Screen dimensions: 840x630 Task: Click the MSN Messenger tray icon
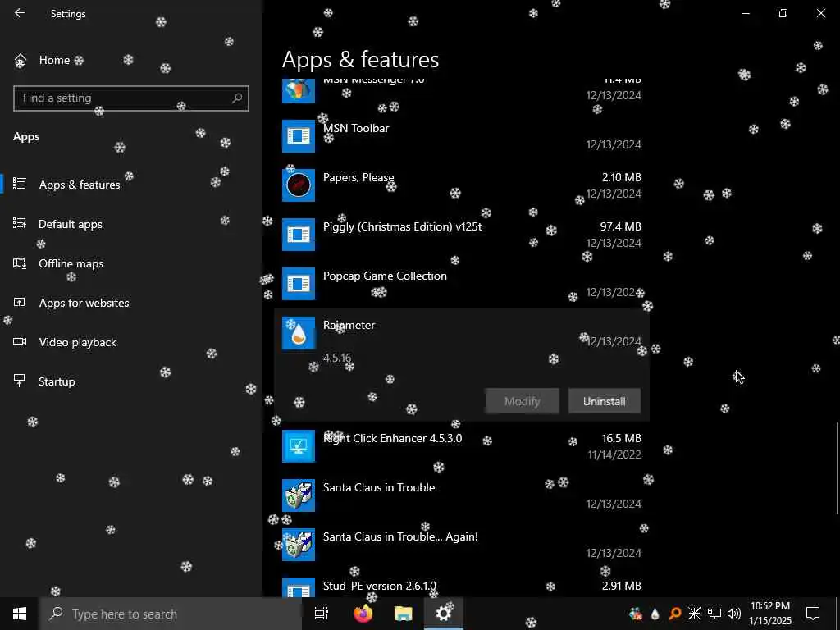pos(636,614)
